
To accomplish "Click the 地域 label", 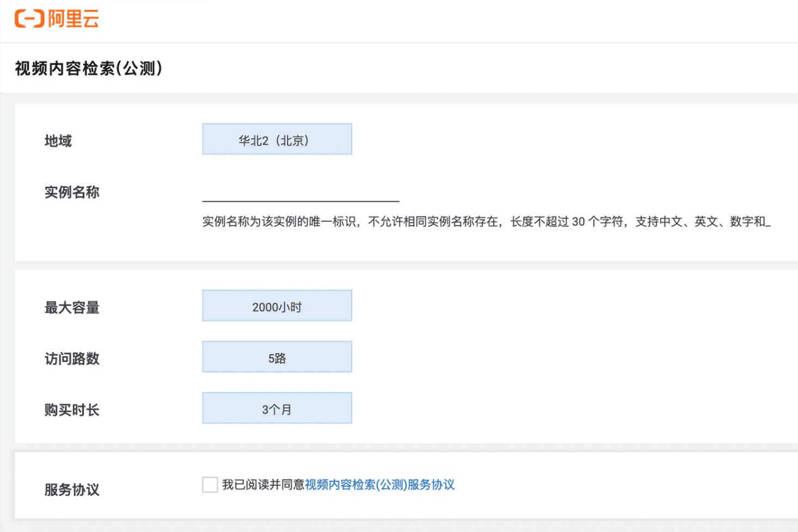I will tap(58, 141).
